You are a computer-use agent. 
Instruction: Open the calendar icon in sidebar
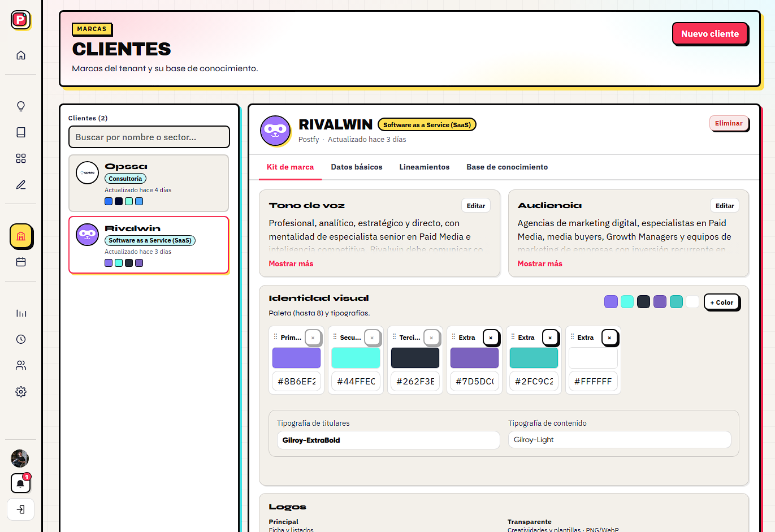[x=21, y=262]
